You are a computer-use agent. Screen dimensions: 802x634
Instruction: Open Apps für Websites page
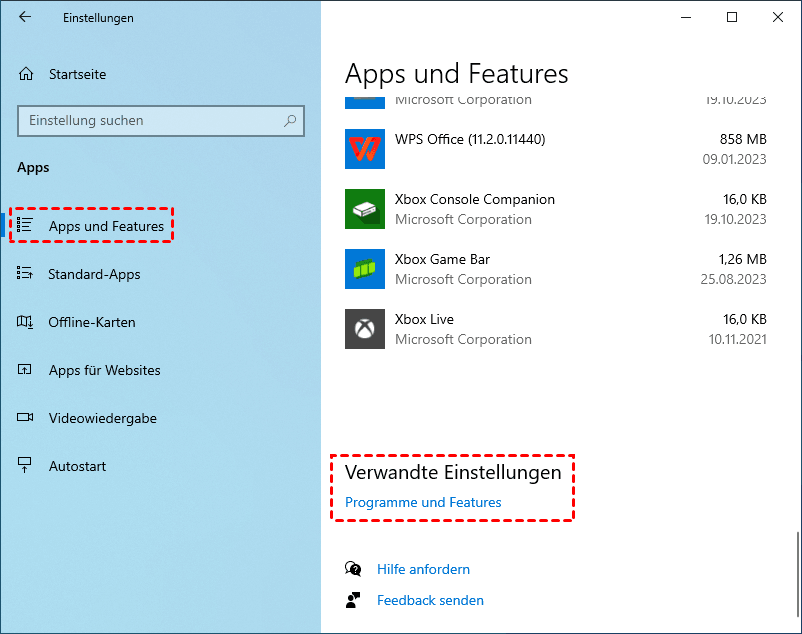coord(104,370)
